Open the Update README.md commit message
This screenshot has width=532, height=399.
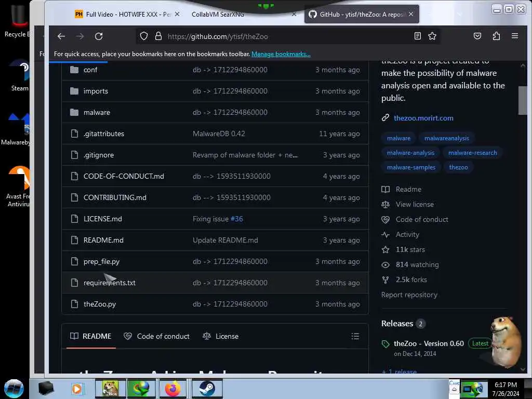click(225, 240)
